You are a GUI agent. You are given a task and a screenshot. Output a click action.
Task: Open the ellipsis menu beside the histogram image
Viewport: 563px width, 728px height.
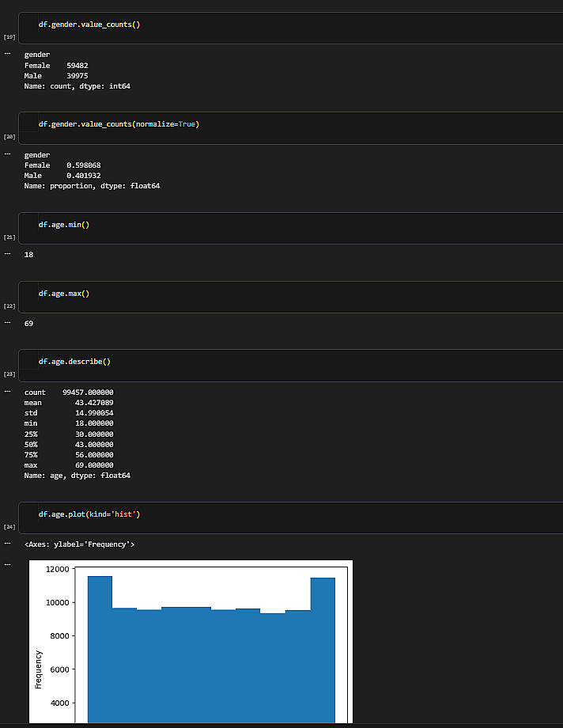coord(7,564)
